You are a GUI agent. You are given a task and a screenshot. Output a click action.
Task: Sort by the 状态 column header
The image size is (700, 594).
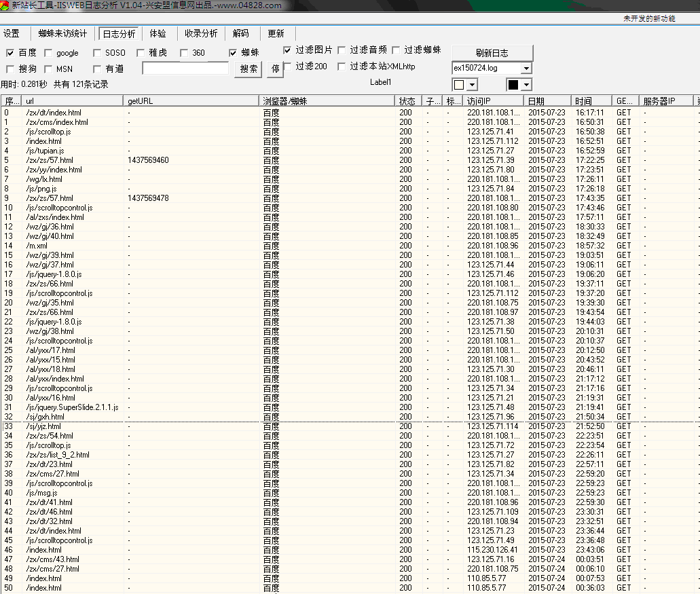click(x=408, y=101)
